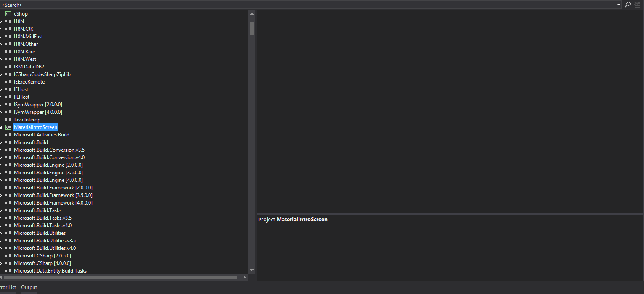
Task: Select Microsoft.Build.Engine [2.0.0.0] row
Action: click(48, 165)
